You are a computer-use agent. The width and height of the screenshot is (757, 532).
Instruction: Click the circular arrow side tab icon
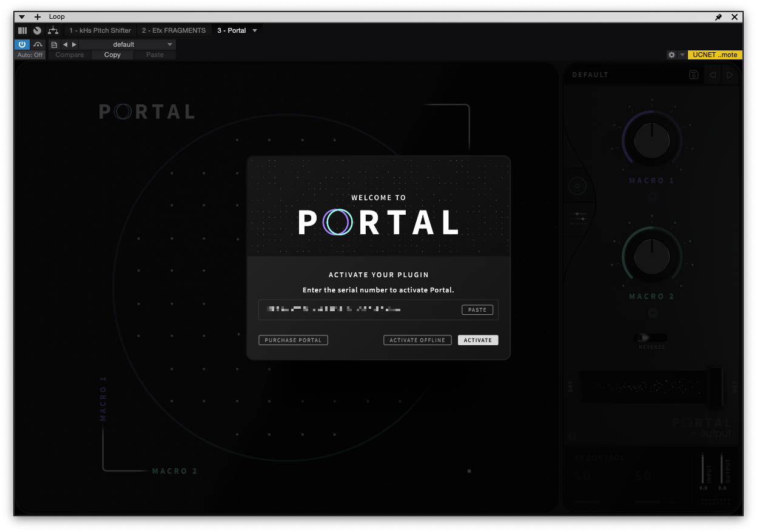577,186
